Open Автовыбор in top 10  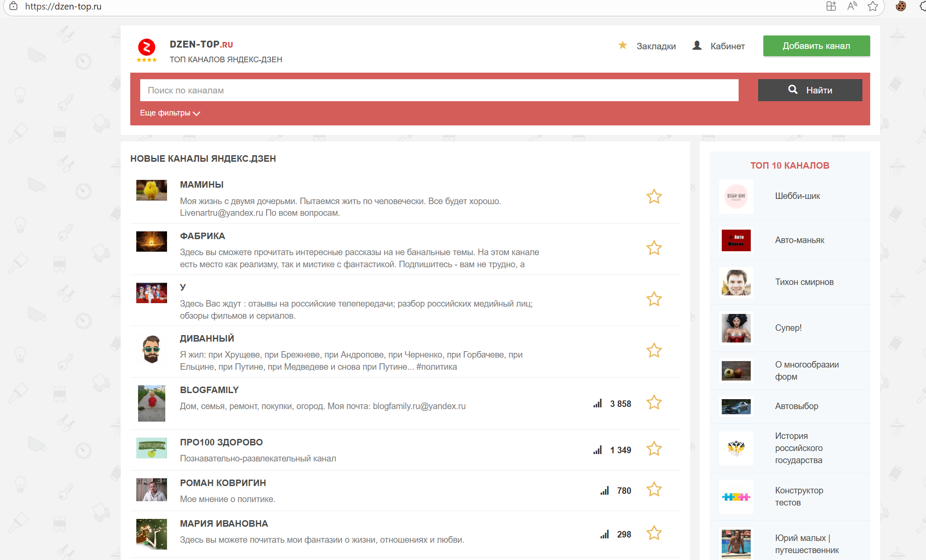coord(797,406)
